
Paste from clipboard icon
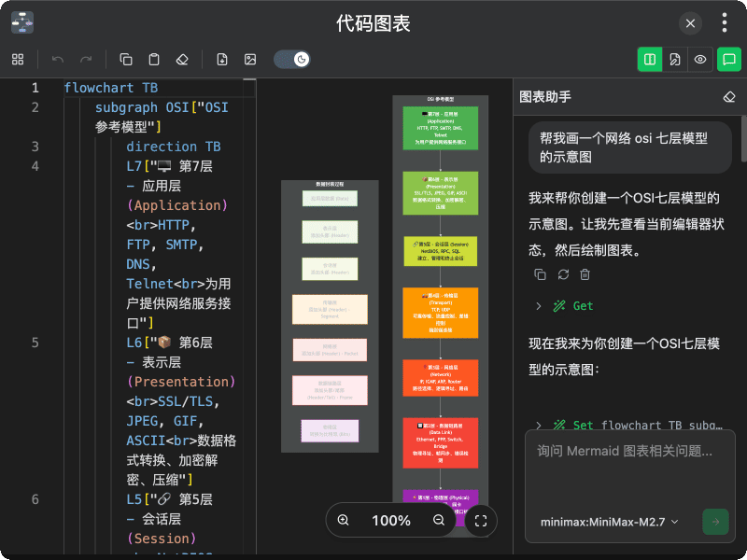(154, 59)
